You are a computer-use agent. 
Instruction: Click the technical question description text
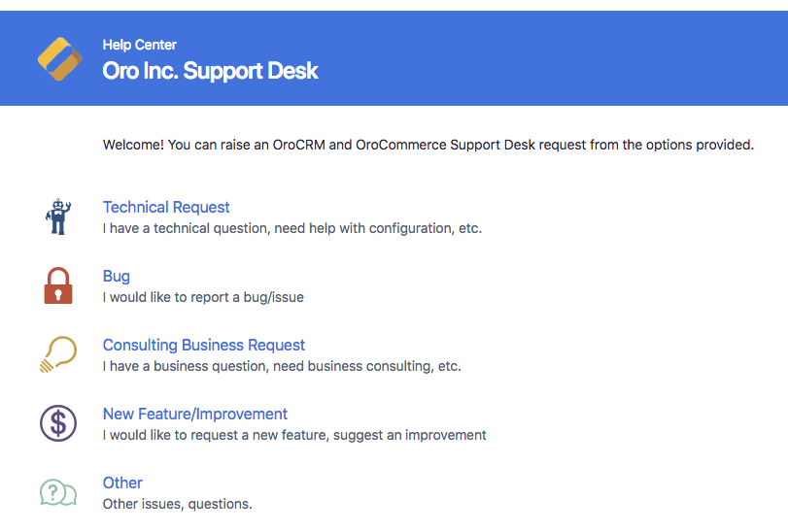click(x=292, y=228)
